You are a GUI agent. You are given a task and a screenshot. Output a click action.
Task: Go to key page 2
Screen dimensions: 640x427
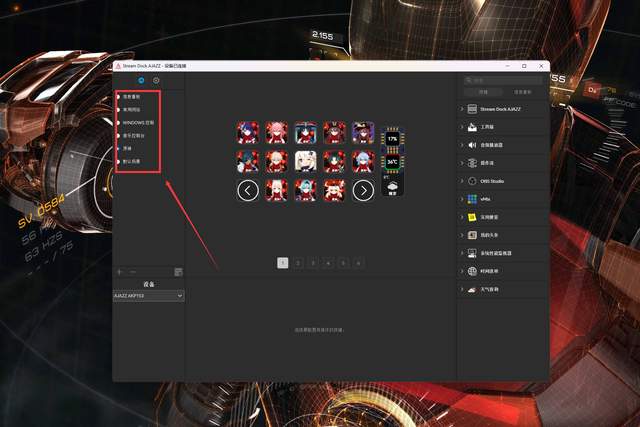click(298, 263)
